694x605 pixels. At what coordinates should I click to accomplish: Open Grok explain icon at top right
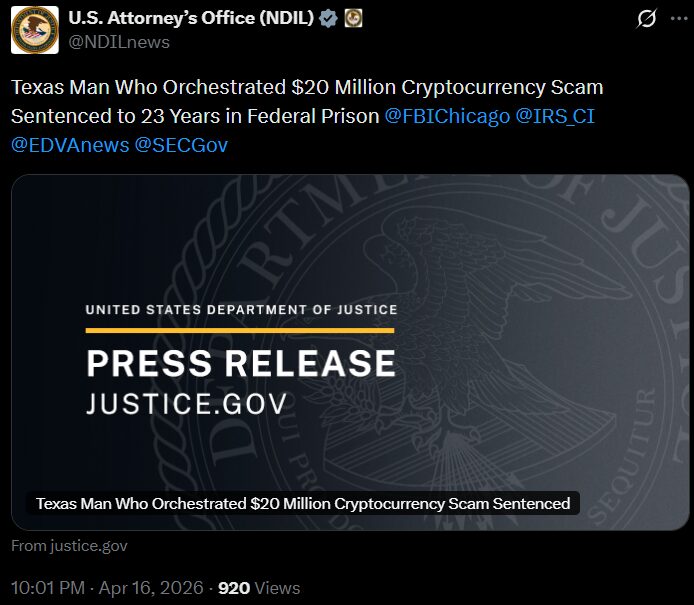click(647, 19)
